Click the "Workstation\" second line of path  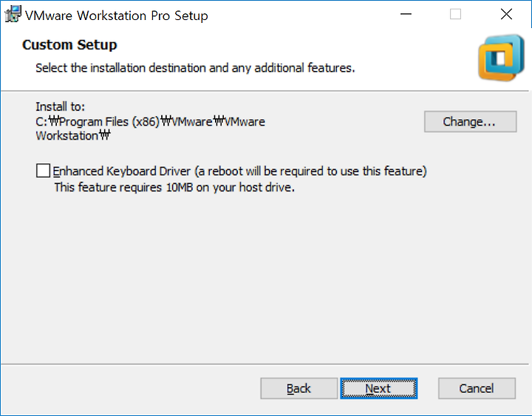pyautogui.click(x=73, y=135)
